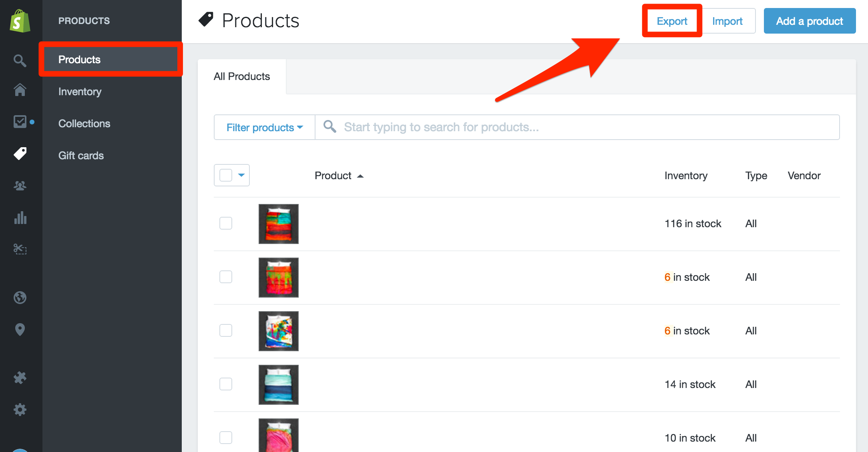Open Customers people icon in sidebar
The image size is (868, 452).
[20, 186]
